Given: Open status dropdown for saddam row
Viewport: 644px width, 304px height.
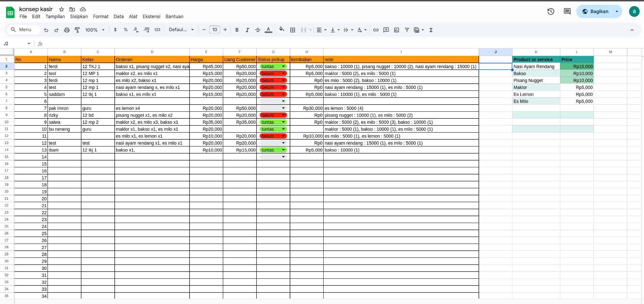Looking at the screenshot, I should [x=284, y=94].
